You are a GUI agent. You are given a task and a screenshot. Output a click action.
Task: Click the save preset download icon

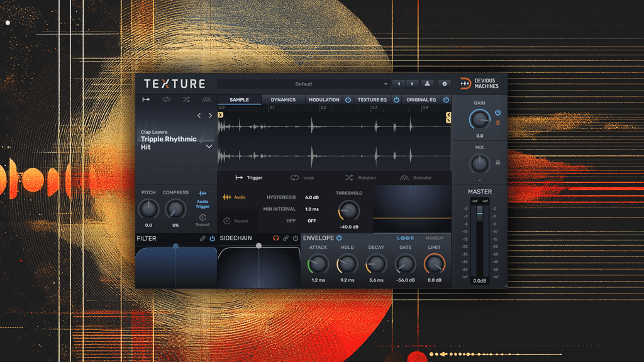pyautogui.click(x=427, y=84)
